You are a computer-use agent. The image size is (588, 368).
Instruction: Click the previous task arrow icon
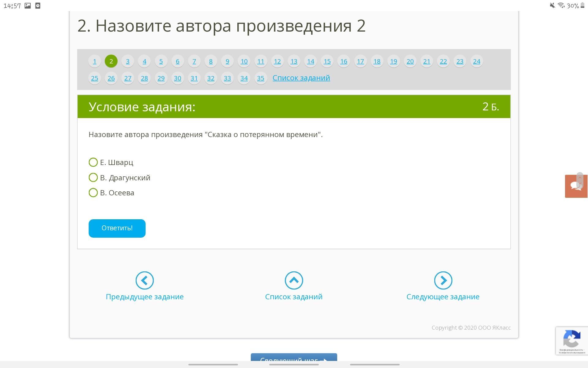click(145, 280)
